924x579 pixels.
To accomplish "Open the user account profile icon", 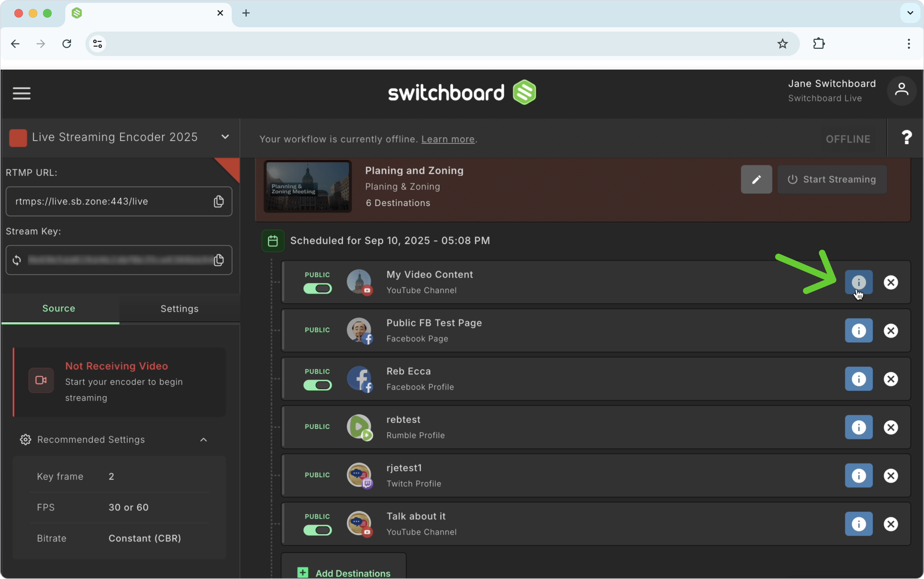I will coord(901,90).
